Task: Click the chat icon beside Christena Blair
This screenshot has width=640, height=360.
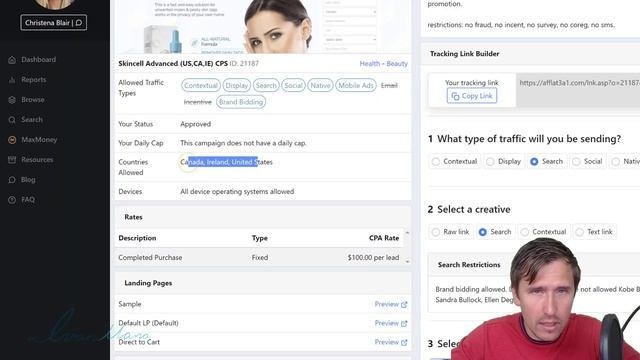Action: [x=79, y=23]
